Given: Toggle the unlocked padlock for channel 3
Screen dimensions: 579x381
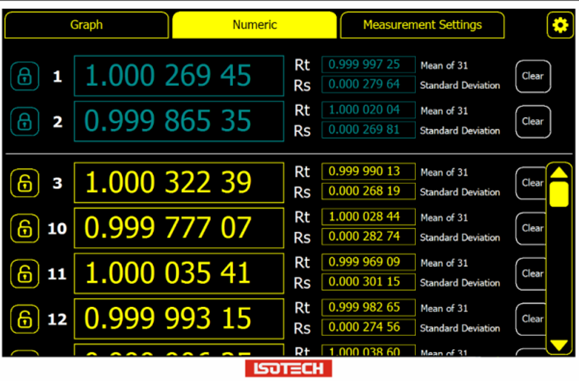Looking at the screenshot, I should 24,183.
